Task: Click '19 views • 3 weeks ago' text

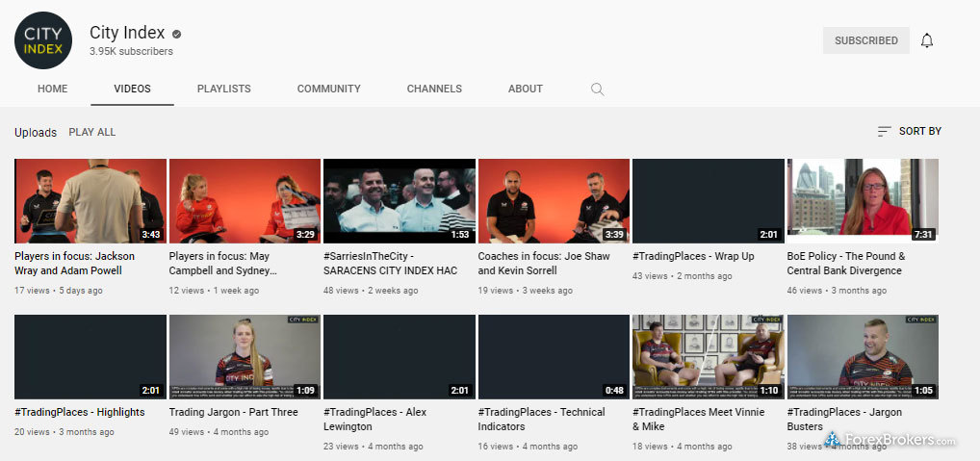Action: (525, 291)
